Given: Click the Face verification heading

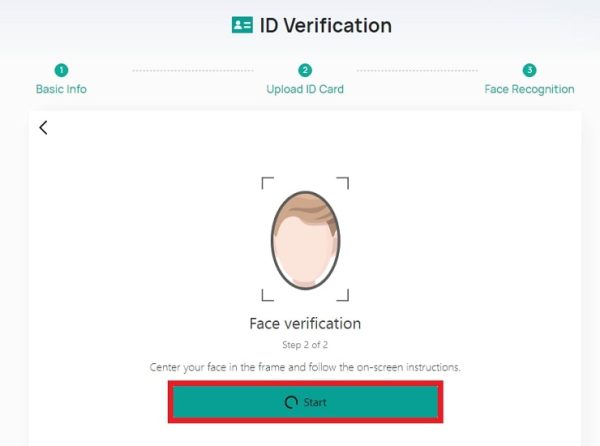Looking at the screenshot, I should [305, 324].
